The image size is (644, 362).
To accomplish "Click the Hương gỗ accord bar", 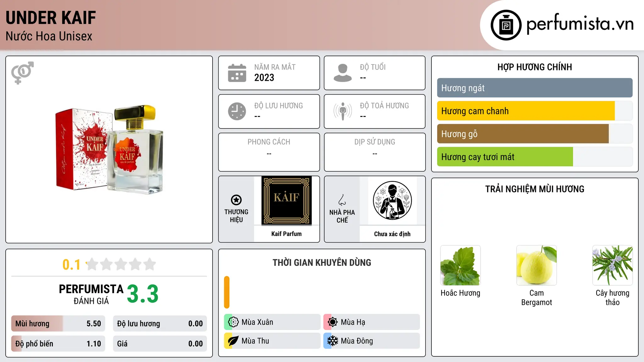I will click(x=535, y=134).
